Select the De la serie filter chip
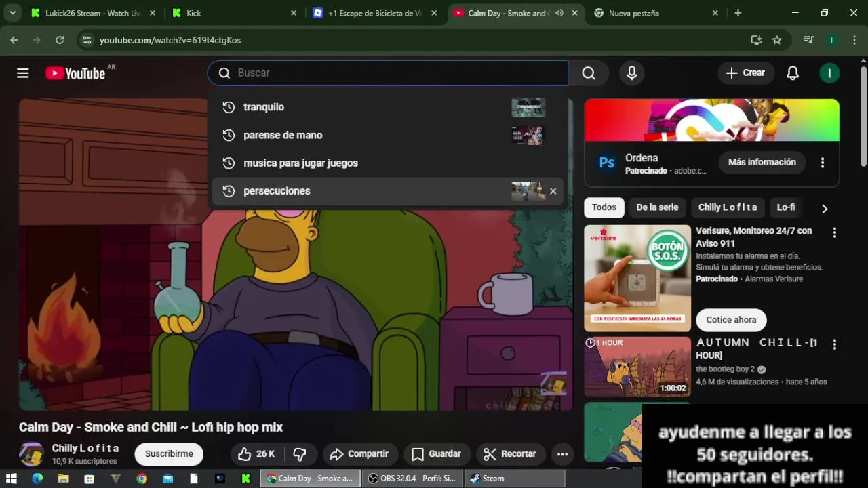This screenshot has height=488, width=868. click(657, 207)
